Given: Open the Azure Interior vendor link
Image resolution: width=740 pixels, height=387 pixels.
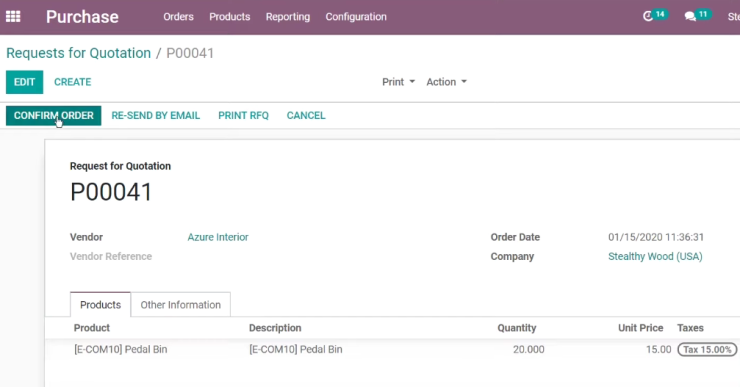Looking at the screenshot, I should pos(218,237).
